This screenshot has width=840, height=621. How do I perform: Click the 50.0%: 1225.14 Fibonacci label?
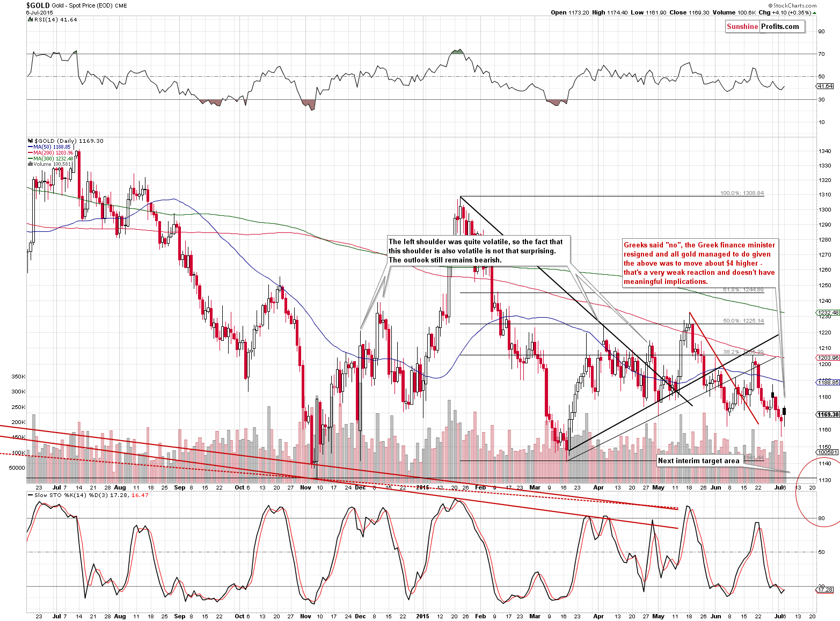[x=743, y=321]
